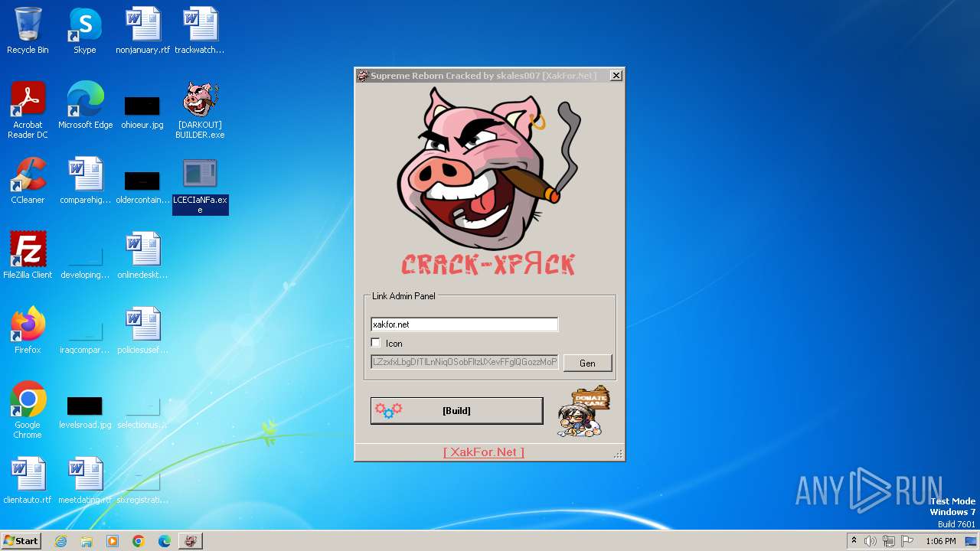This screenshot has height=551, width=980.
Task: Open Google Chrome desktop shortcut
Action: point(28,410)
